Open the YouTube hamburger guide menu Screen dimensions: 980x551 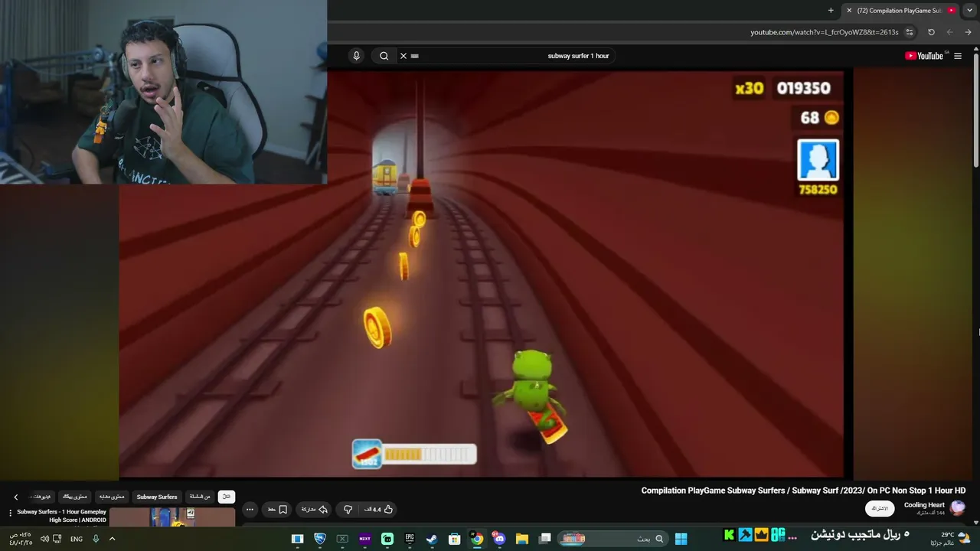[958, 56]
